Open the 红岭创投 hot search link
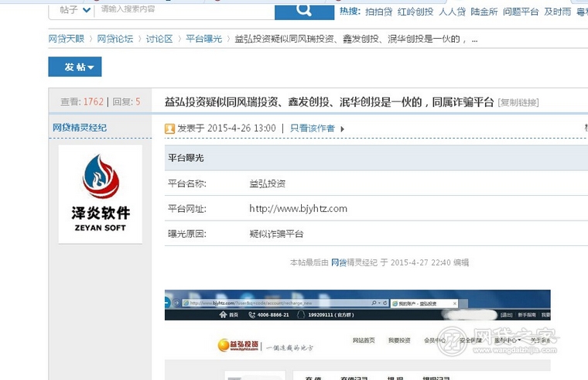Screen dimensions: 588x380 (x=415, y=12)
